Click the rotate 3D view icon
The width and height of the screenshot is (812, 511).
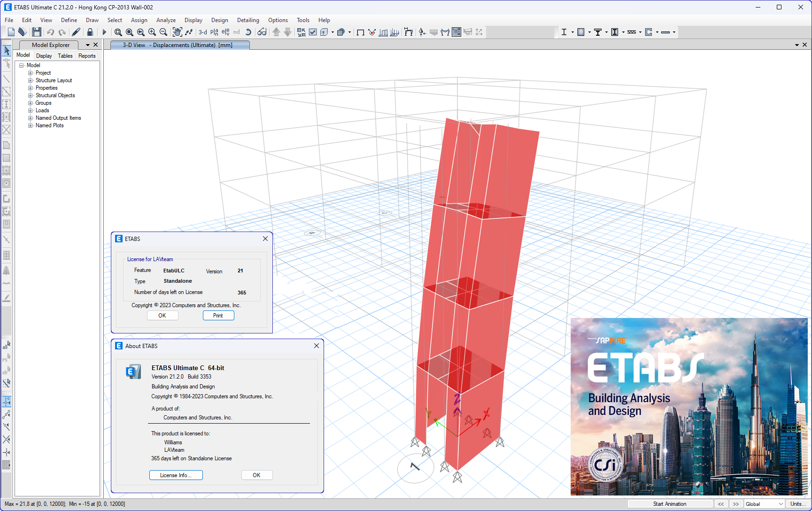point(248,32)
